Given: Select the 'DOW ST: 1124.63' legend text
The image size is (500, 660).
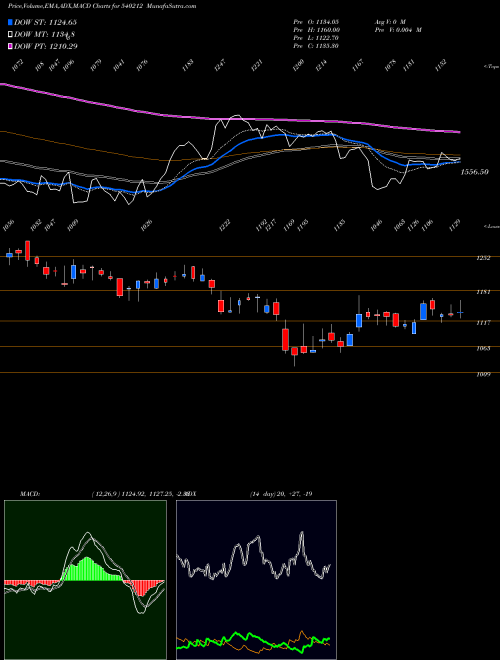Looking at the screenshot, I should click(45, 22).
